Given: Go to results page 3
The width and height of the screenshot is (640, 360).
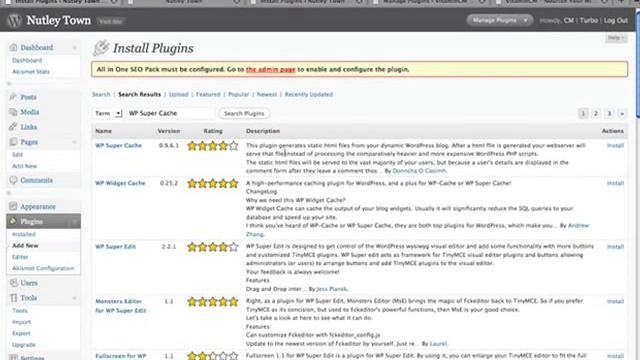Looking at the screenshot, I should pos(609,113).
